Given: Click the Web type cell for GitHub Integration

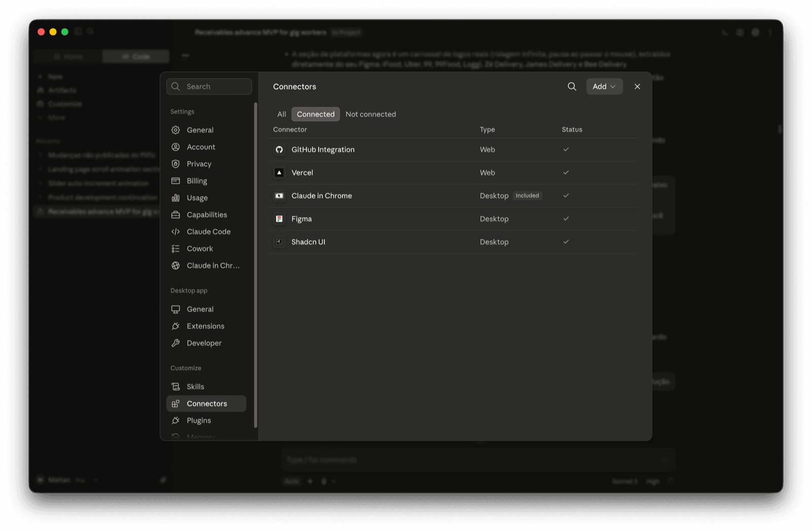Looking at the screenshot, I should pyautogui.click(x=487, y=149).
